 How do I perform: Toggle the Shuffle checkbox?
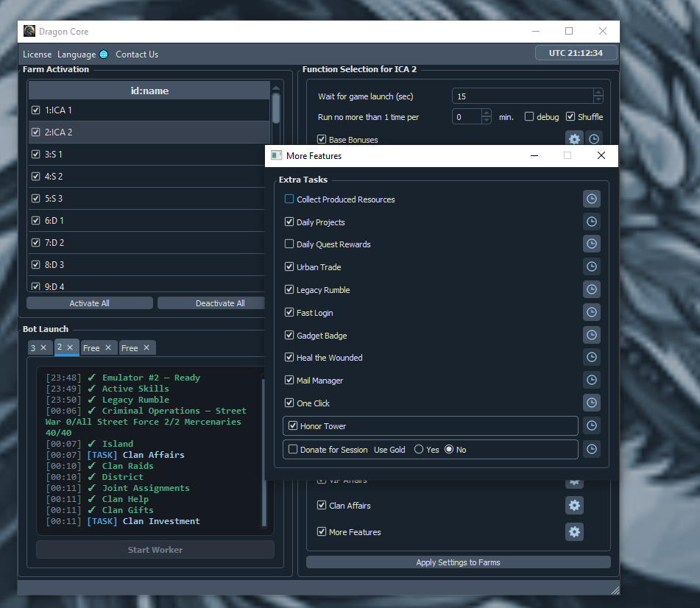pyautogui.click(x=570, y=116)
